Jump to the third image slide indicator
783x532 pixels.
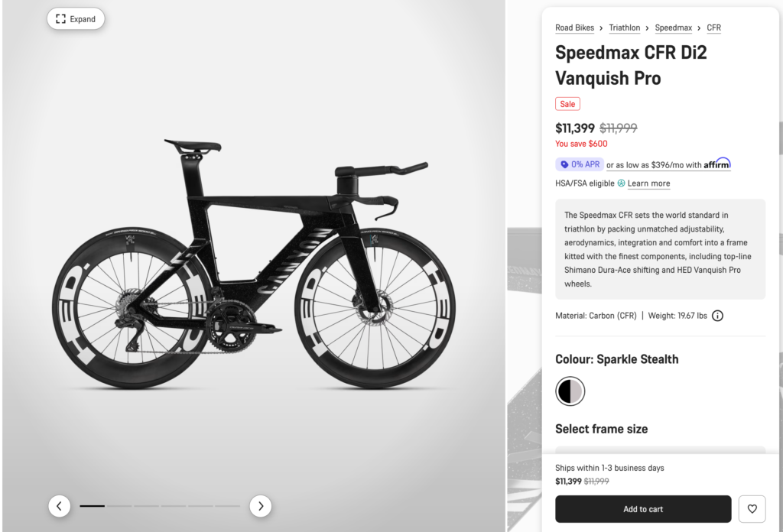pos(147,506)
